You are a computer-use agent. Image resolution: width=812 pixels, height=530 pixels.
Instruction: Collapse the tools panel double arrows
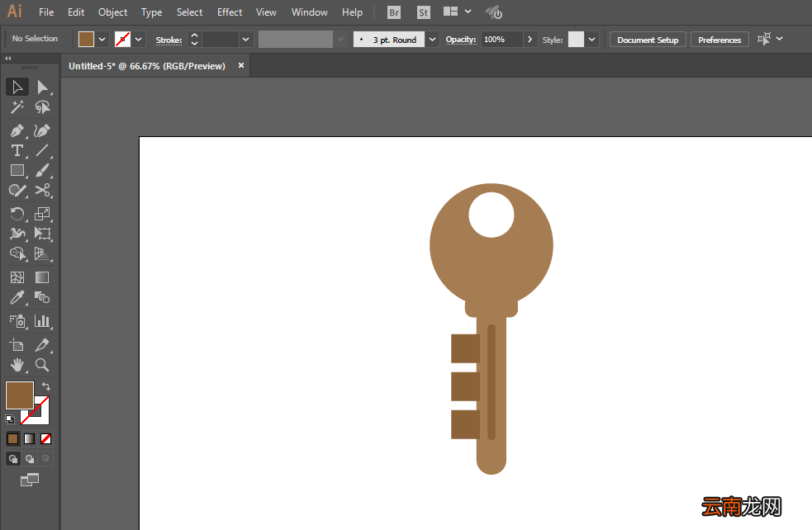pos(7,59)
